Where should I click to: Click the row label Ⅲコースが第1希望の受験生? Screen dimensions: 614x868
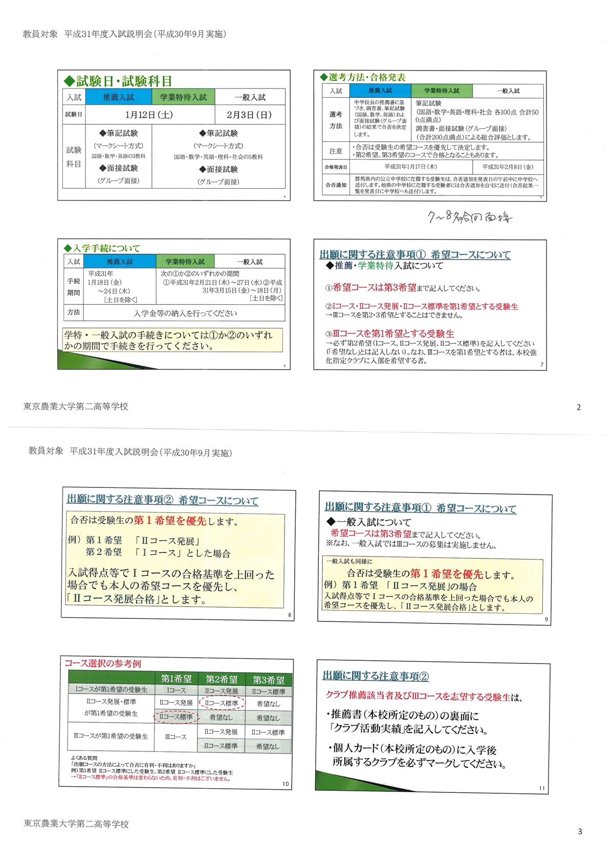111,737
